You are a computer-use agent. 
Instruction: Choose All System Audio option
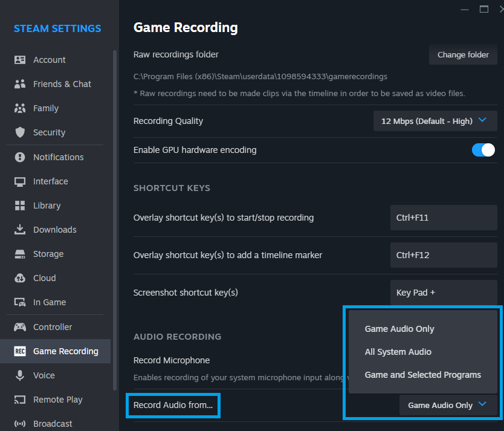tap(422, 352)
